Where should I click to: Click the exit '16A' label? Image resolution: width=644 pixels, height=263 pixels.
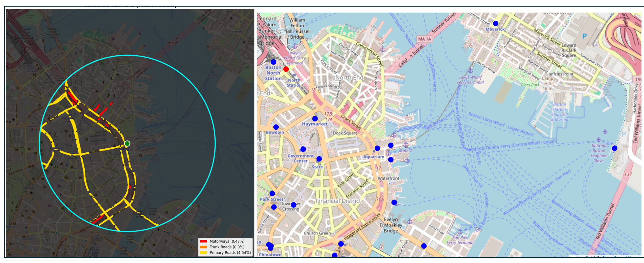pyautogui.click(x=380, y=199)
